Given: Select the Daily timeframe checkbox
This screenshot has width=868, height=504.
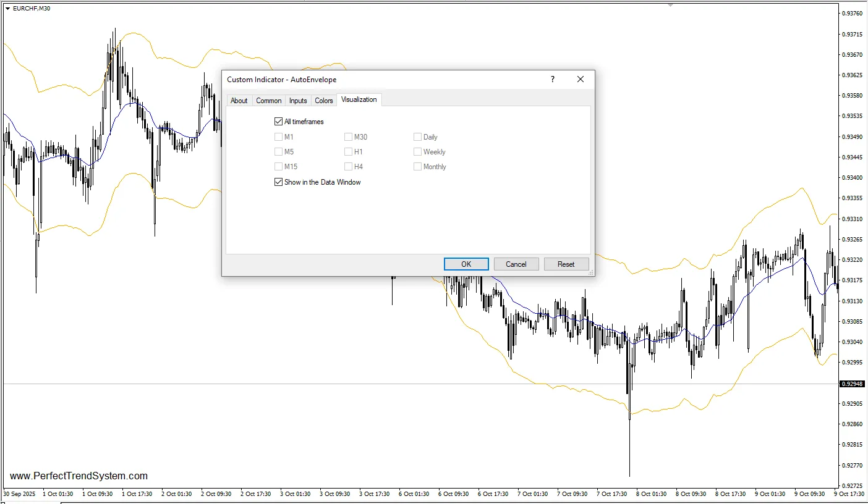Looking at the screenshot, I should click(418, 137).
